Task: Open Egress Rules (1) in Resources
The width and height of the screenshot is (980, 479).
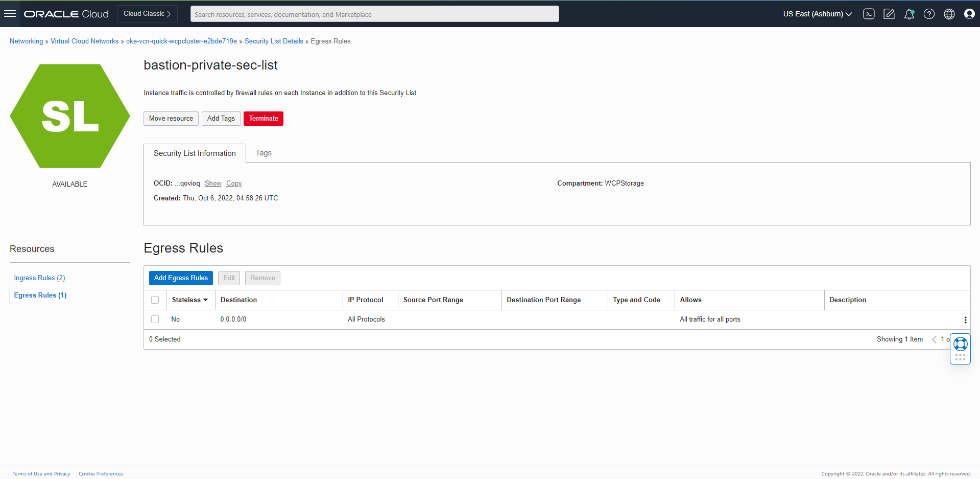Action: click(x=40, y=295)
